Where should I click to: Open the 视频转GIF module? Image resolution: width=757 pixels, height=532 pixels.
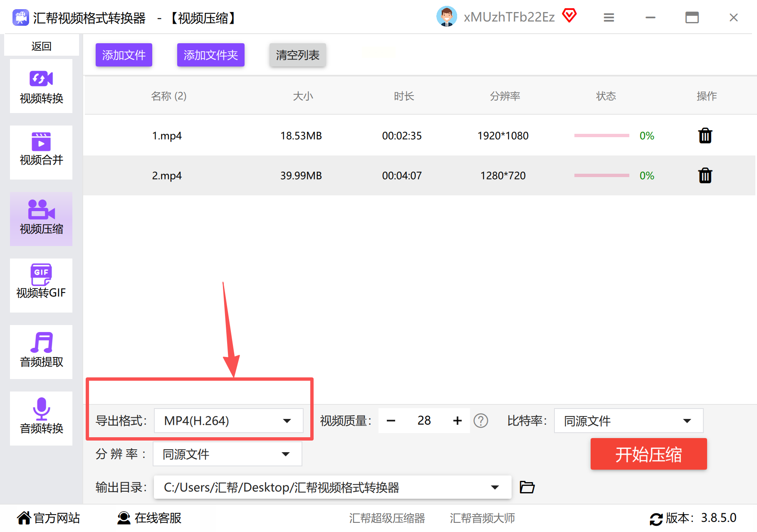point(41,286)
